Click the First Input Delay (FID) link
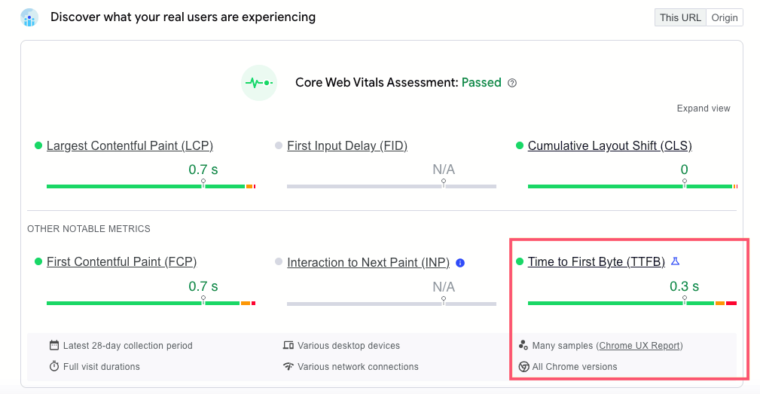Image resolution: width=760 pixels, height=394 pixels. pos(347,146)
